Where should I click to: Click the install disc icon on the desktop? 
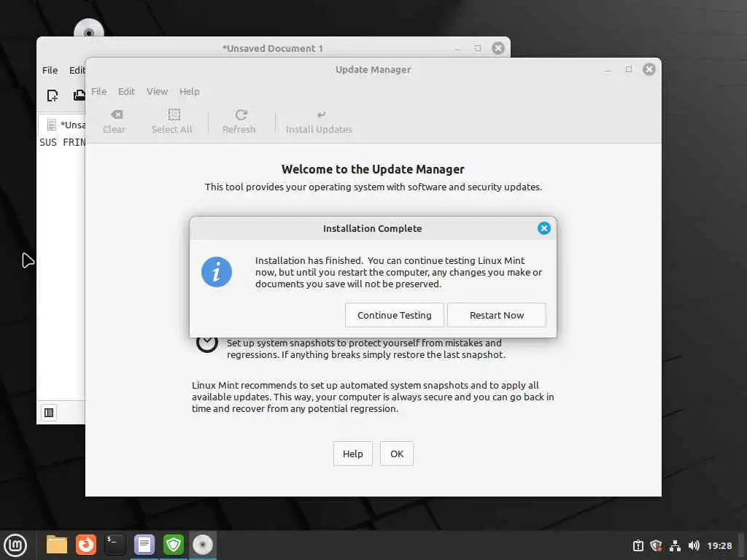[x=89, y=28]
